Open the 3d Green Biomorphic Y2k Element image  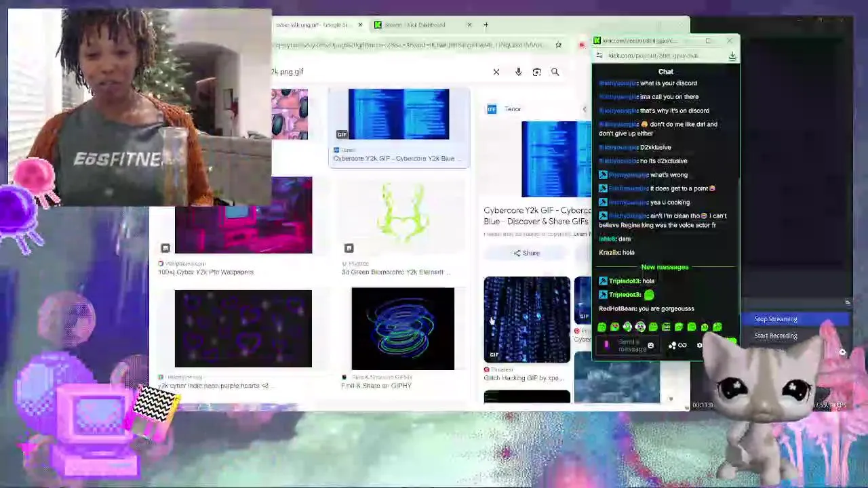tap(403, 213)
